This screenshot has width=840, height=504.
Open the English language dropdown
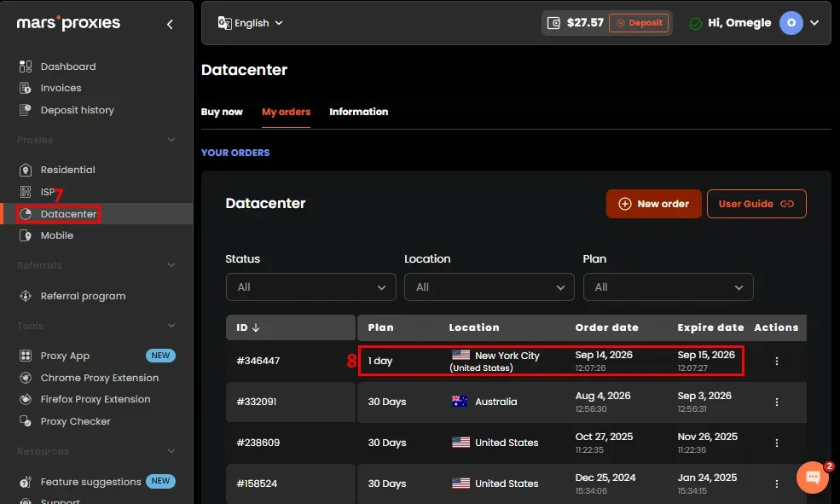tap(250, 23)
